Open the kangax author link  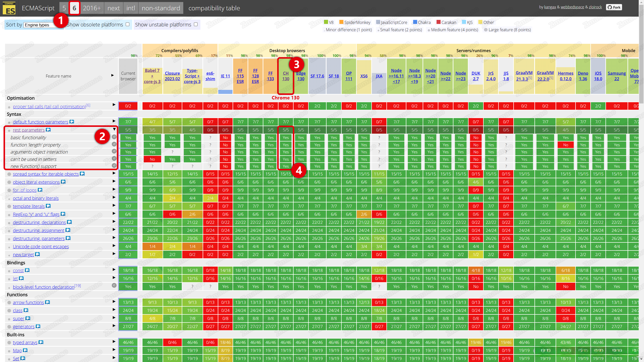[x=550, y=7]
